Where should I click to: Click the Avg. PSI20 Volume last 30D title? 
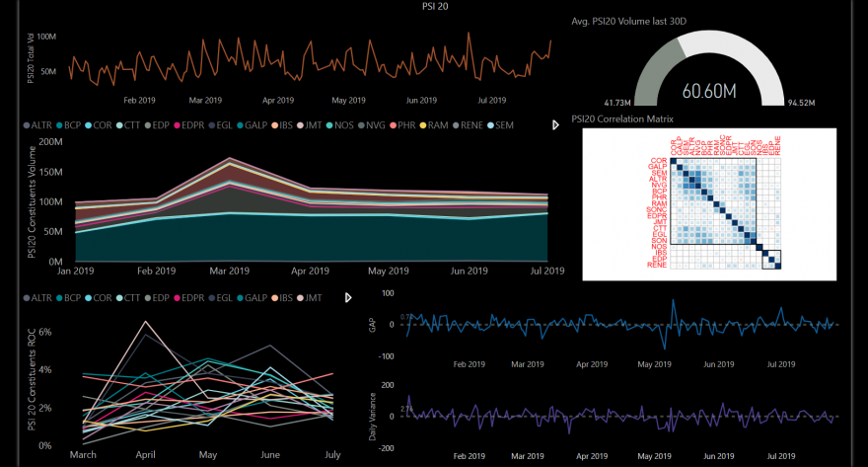(629, 21)
